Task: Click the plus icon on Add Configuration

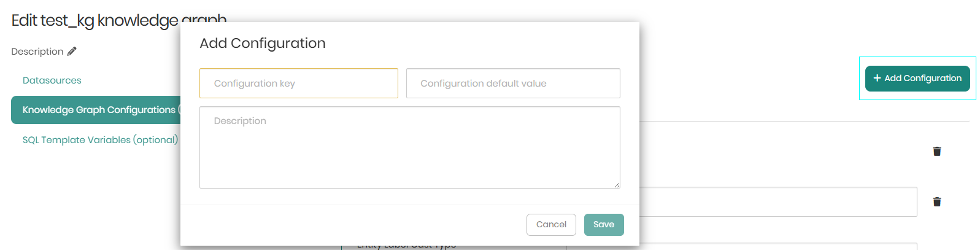Action: click(877, 78)
